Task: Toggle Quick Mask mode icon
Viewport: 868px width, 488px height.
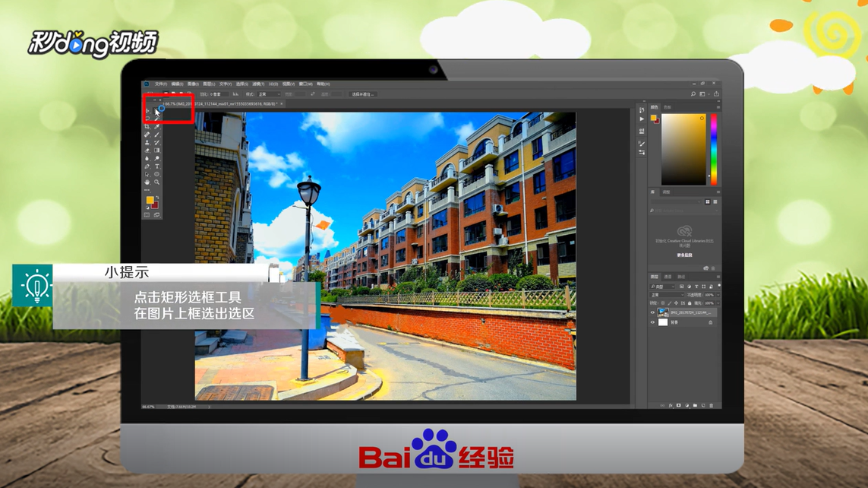Action: (x=147, y=215)
